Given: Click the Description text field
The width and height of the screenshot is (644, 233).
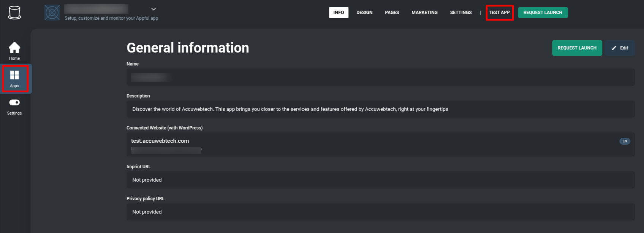Looking at the screenshot, I should coord(380,109).
